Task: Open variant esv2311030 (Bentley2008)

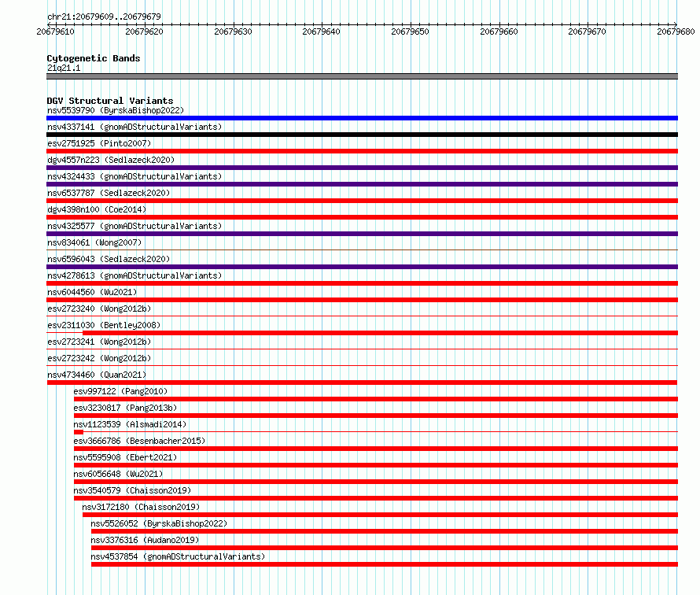Action: [104, 325]
